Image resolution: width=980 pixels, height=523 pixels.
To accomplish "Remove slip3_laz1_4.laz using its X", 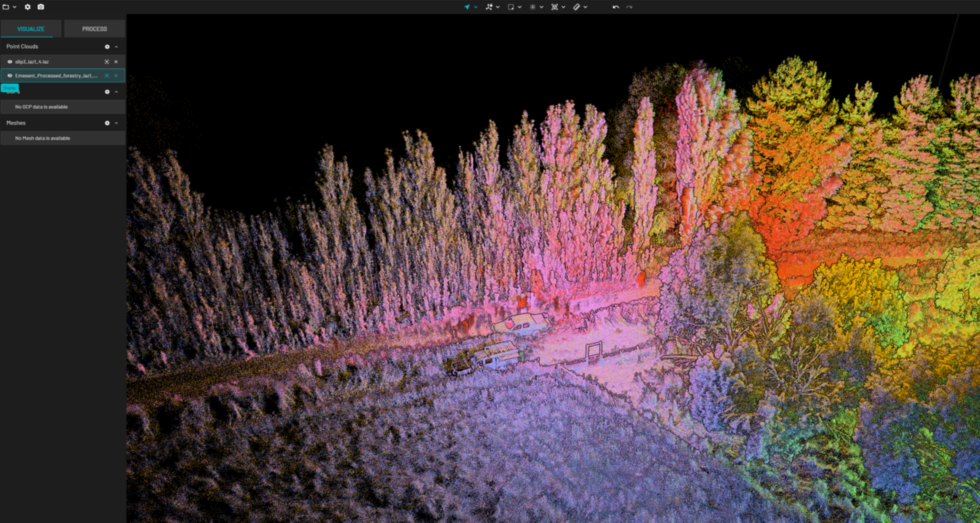I will pyautogui.click(x=116, y=61).
